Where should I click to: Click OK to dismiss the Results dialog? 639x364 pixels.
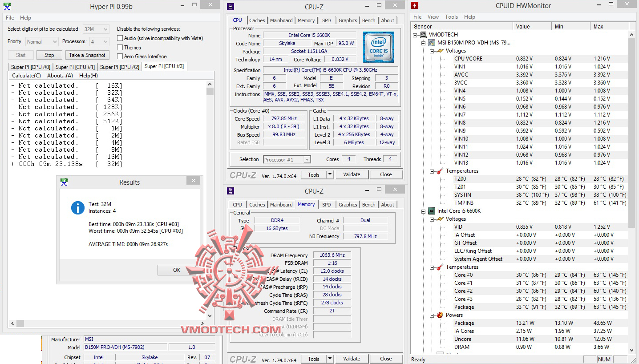(176, 270)
